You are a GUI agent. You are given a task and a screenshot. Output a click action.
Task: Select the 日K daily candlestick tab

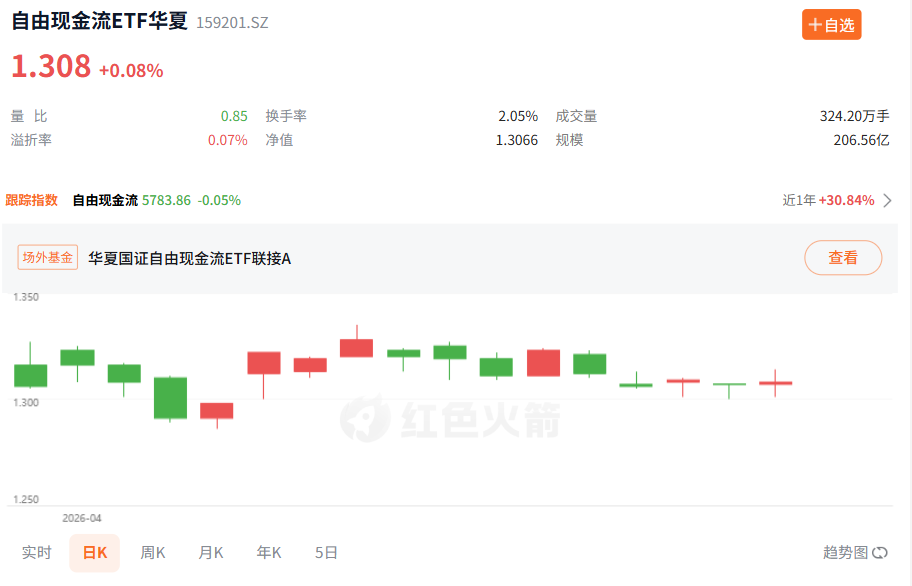pos(95,553)
